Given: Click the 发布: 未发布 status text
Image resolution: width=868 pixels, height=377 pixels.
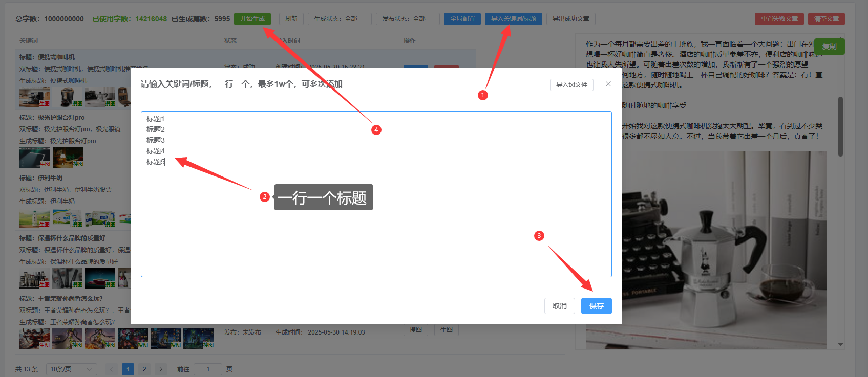Looking at the screenshot, I should 243,332.
